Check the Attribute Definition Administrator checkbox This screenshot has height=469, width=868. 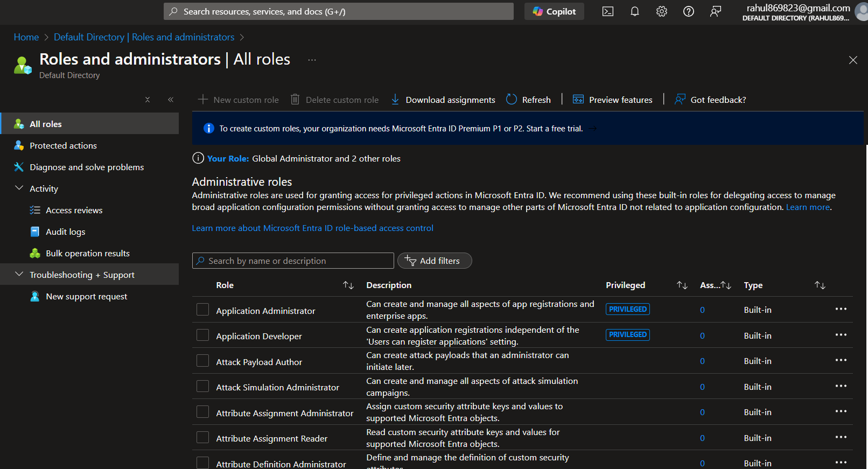tap(202, 463)
